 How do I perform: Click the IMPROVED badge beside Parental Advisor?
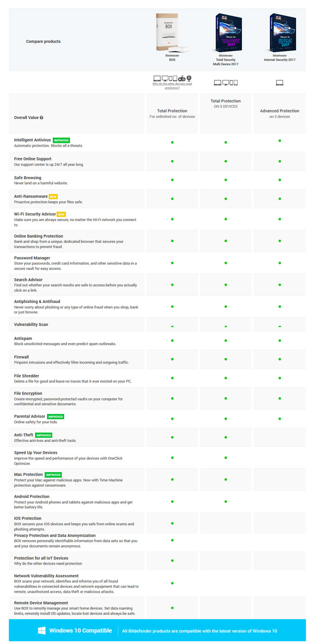[x=56, y=417]
